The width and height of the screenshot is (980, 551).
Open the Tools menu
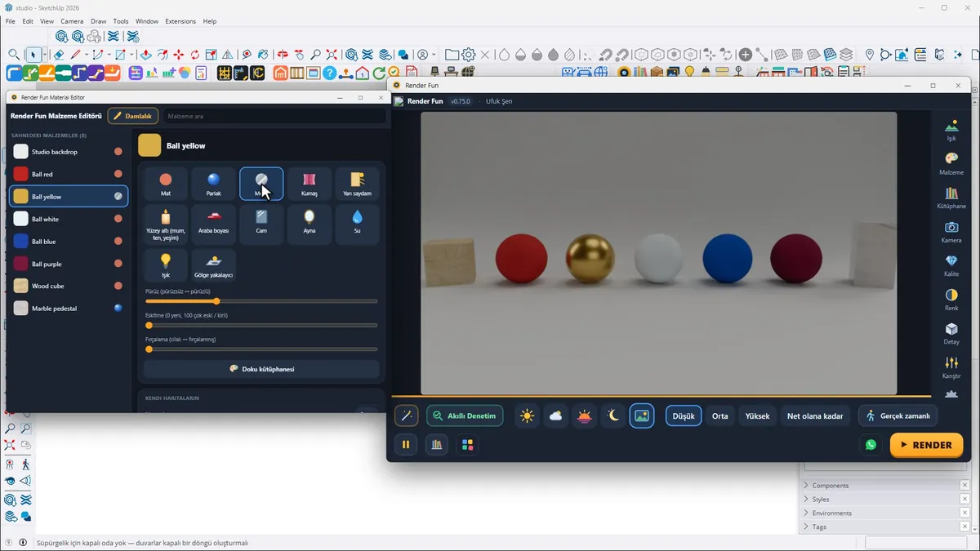pyautogui.click(x=121, y=21)
